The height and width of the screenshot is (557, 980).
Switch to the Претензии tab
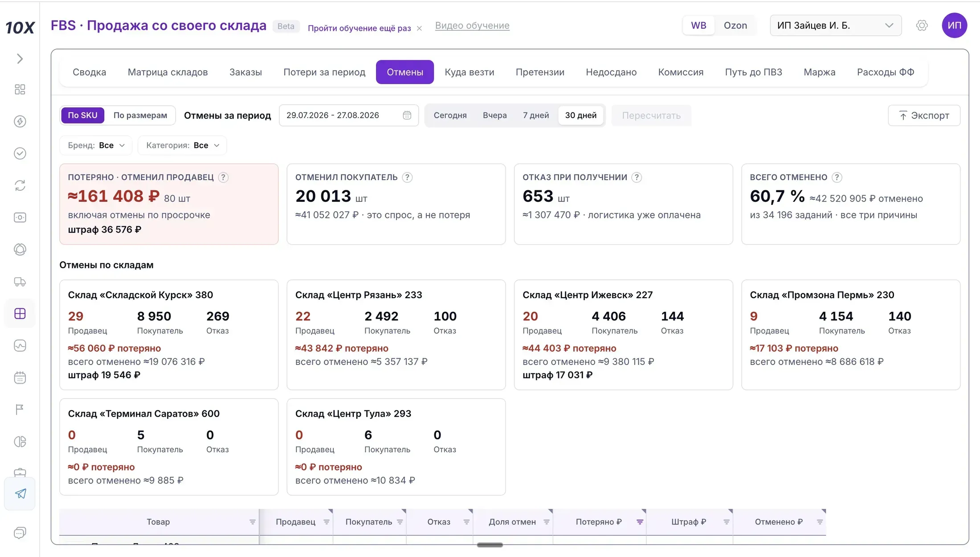pyautogui.click(x=540, y=72)
